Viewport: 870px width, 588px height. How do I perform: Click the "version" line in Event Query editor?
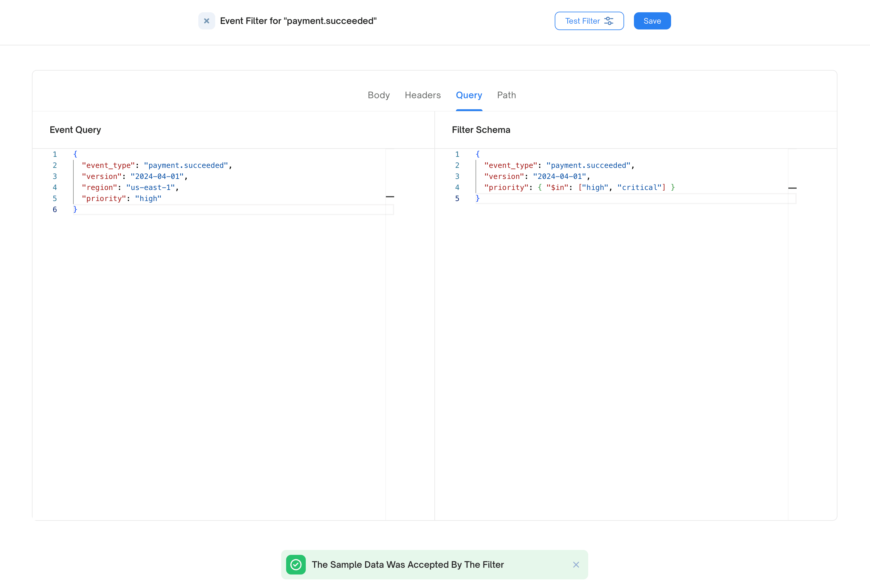pos(134,177)
